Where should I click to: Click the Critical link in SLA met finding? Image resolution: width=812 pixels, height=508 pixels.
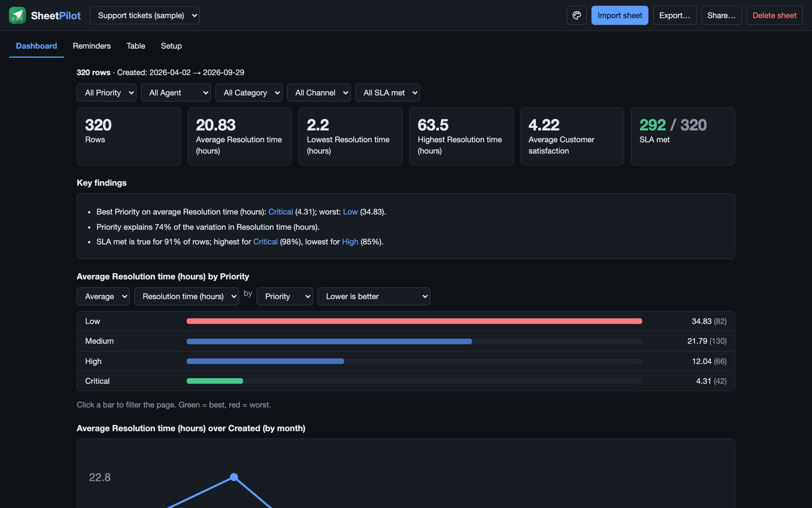coord(265,242)
